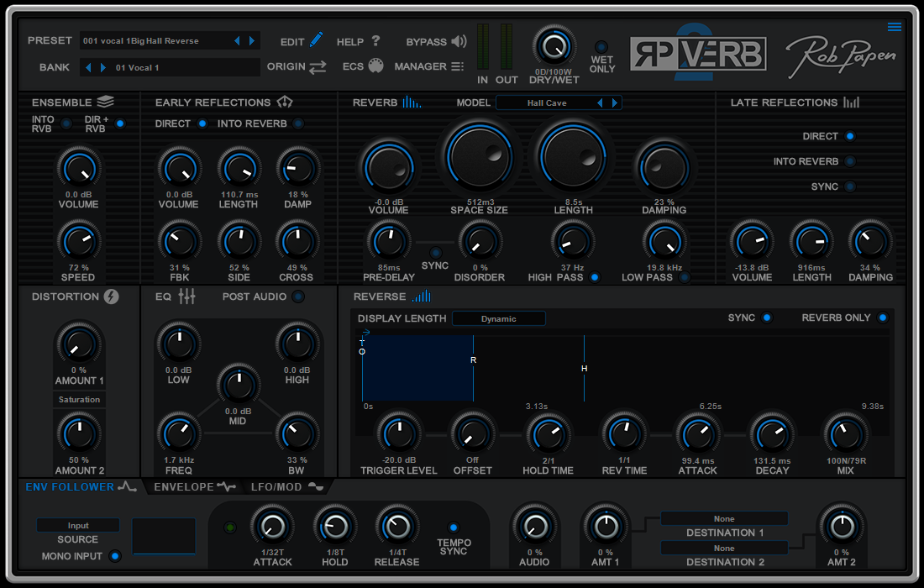Click the EQ sliders icon
Screen dimensions: 924x588
pyautogui.click(x=186, y=297)
